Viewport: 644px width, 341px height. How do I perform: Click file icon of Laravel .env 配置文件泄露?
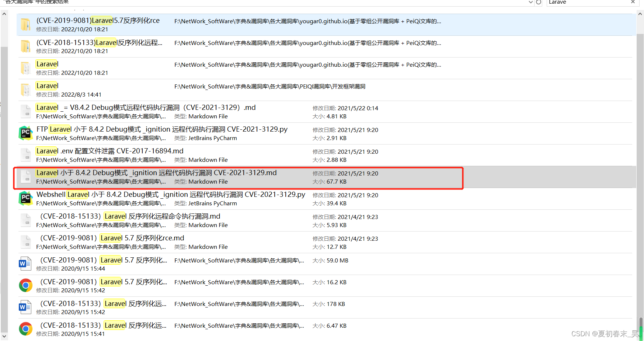click(25, 155)
